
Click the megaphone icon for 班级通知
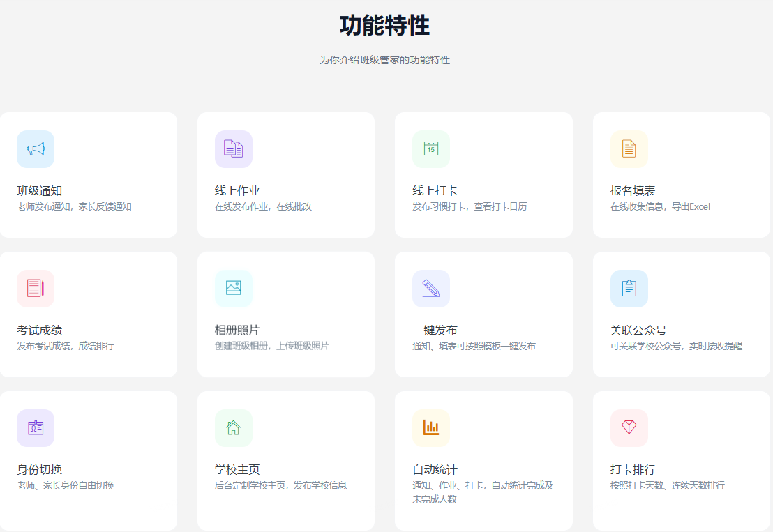pos(36,149)
